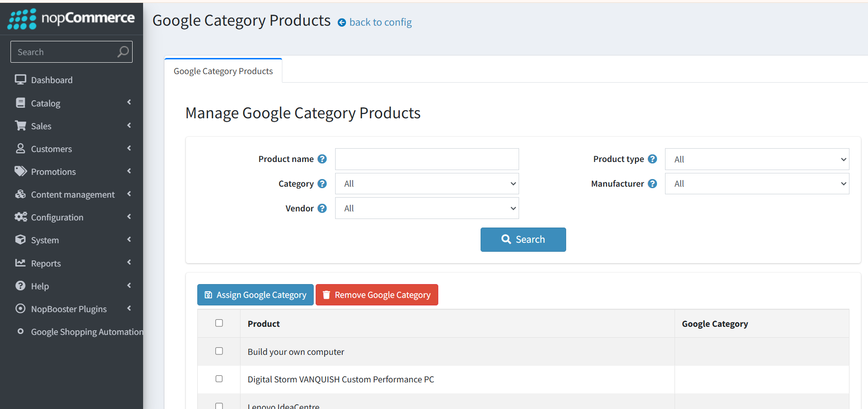Expand the Promotions menu chevron
This screenshot has height=409, width=868.
[129, 171]
